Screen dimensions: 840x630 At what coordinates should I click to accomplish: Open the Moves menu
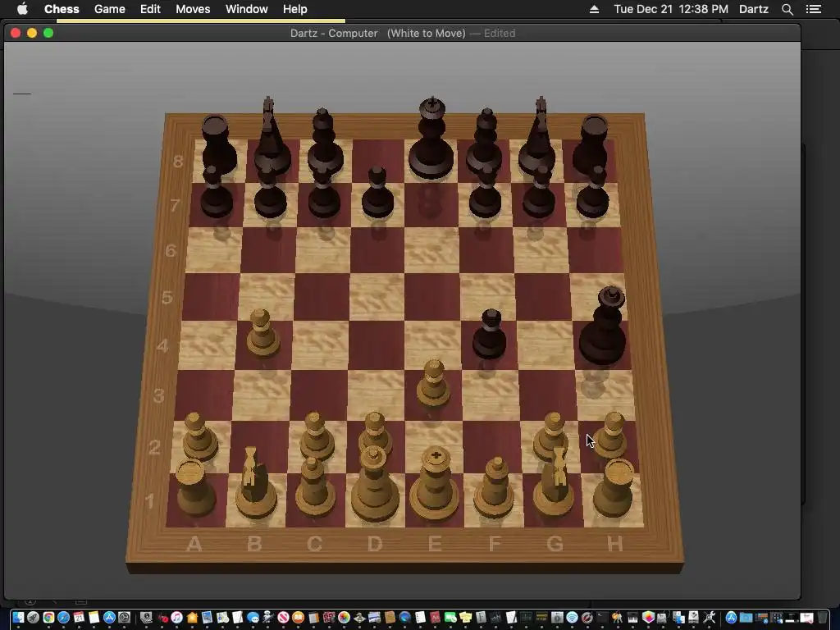(x=193, y=9)
